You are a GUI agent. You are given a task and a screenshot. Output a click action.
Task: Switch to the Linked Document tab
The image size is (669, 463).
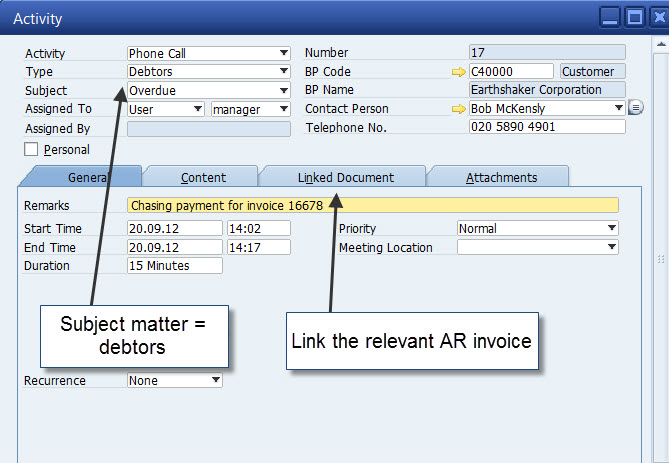pos(345,178)
